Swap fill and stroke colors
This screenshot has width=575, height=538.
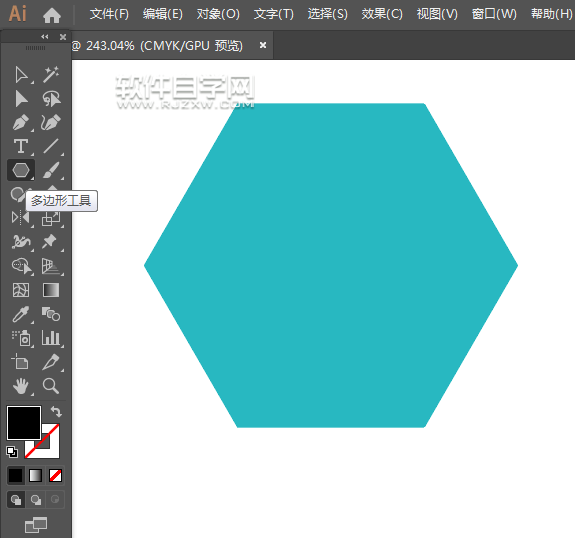tap(56, 411)
